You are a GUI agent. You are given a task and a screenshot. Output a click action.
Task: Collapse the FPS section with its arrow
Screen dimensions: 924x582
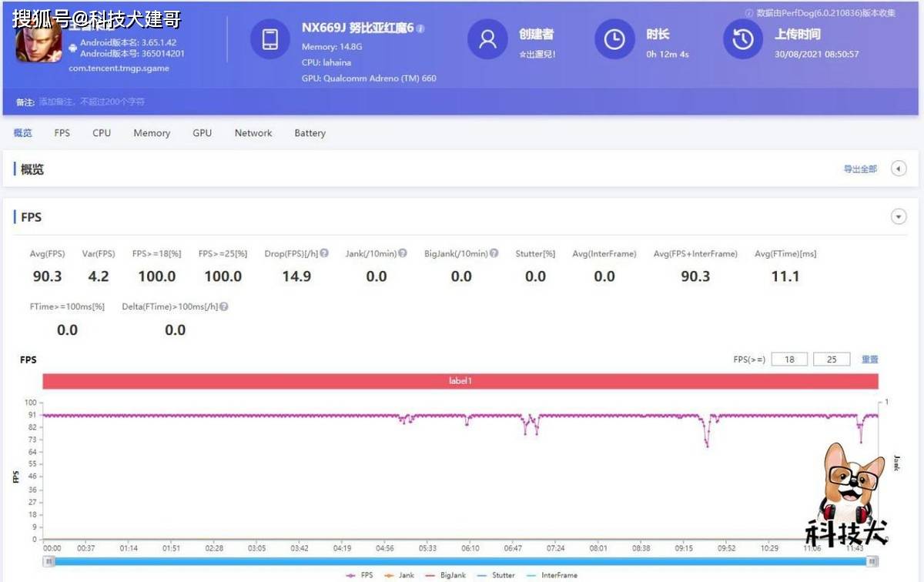[x=899, y=217]
